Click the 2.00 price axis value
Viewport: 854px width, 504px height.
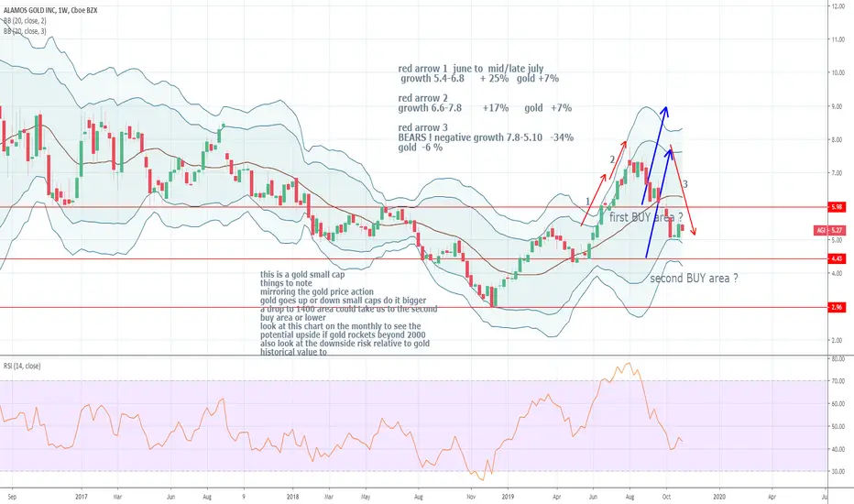click(x=838, y=341)
